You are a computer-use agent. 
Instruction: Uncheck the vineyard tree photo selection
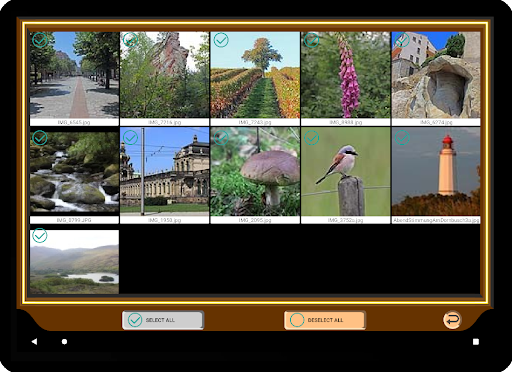221,40
